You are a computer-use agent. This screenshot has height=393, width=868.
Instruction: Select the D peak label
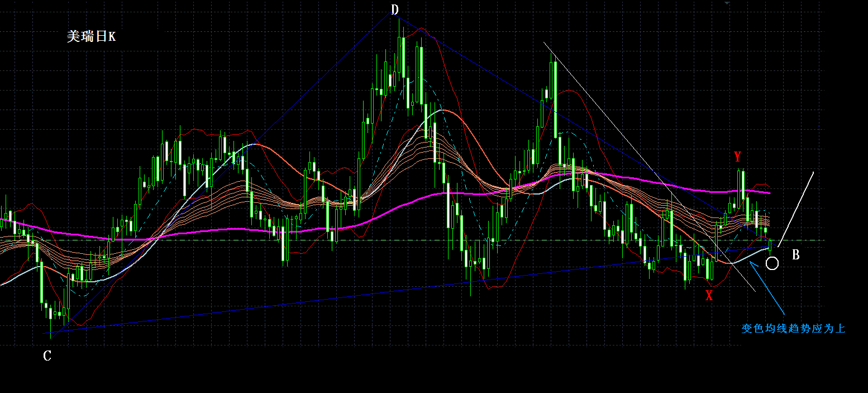(395, 10)
